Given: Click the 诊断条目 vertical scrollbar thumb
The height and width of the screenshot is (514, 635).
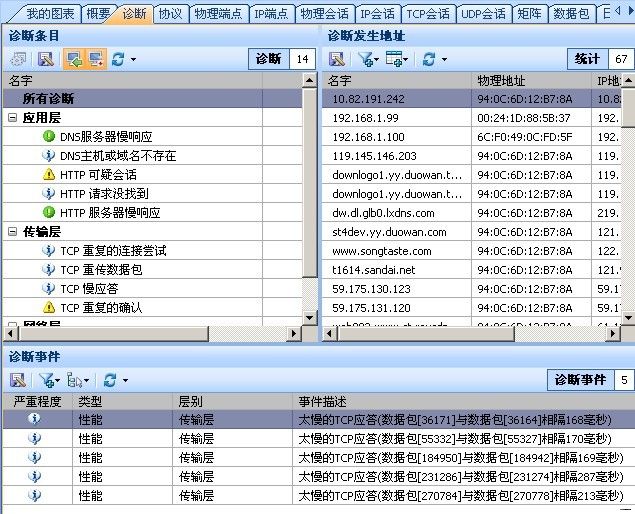Looking at the screenshot, I should pos(309,183).
